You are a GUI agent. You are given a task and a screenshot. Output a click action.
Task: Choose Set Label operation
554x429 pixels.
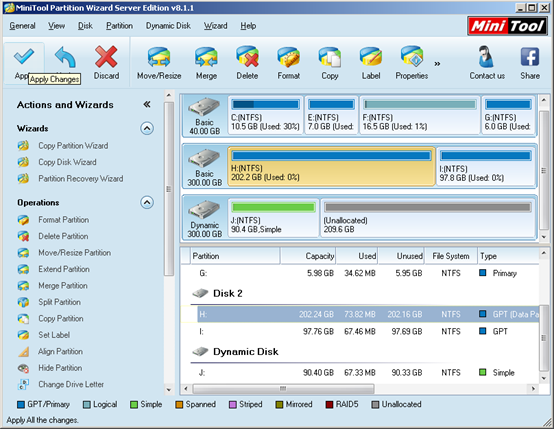coord(54,335)
